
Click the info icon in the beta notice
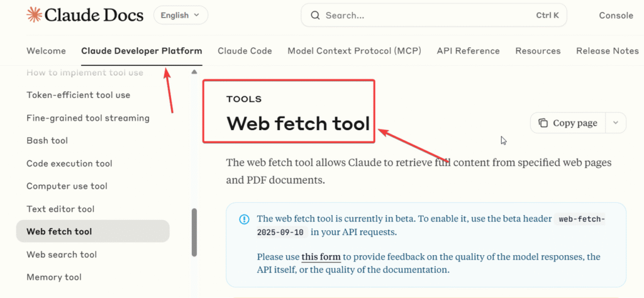click(x=244, y=219)
